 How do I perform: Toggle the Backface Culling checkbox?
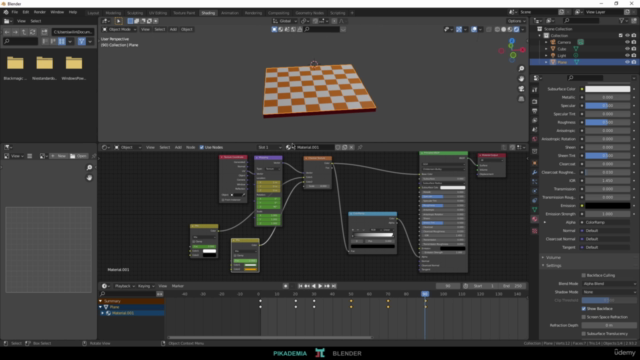coord(584,276)
